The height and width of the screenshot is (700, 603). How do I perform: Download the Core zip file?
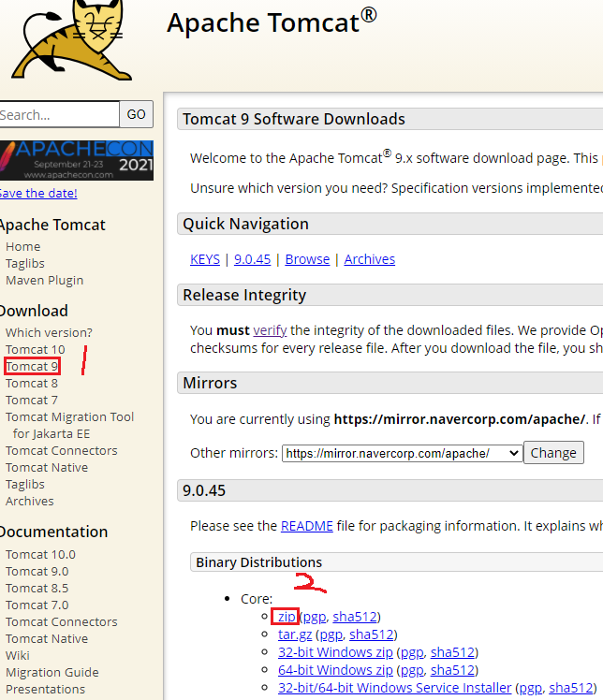click(x=287, y=617)
